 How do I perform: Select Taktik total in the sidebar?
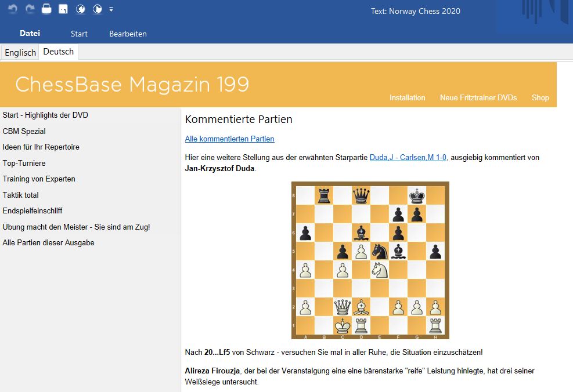click(20, 195)
